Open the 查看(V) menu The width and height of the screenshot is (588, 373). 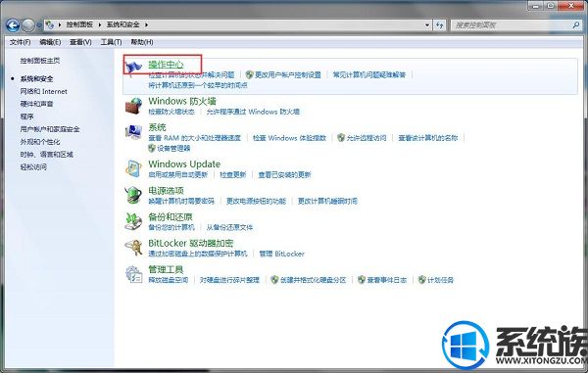(x=80, y=42)
